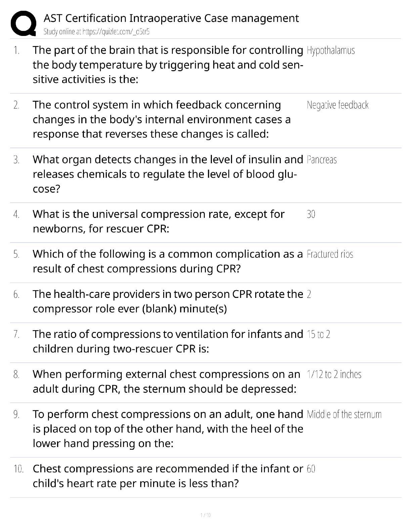Select the answer "Hypothalamus"
Viewport: 411px width, 532px height.
point(330,50)
